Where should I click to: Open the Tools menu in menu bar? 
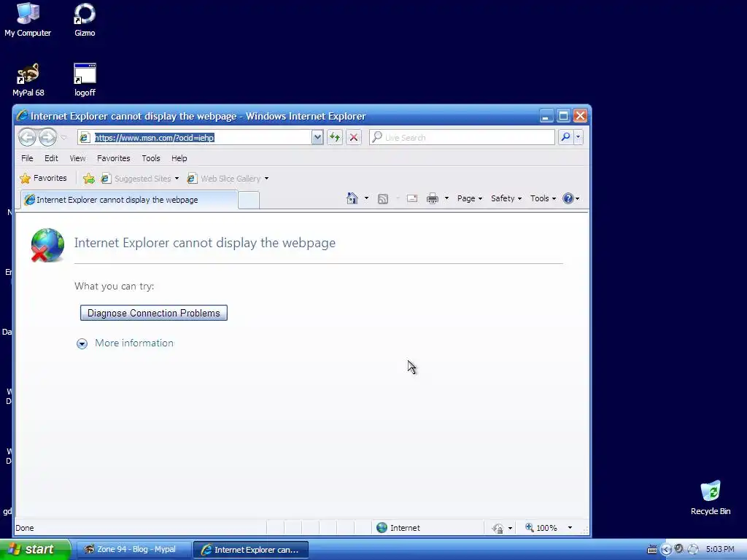(150, 158)
